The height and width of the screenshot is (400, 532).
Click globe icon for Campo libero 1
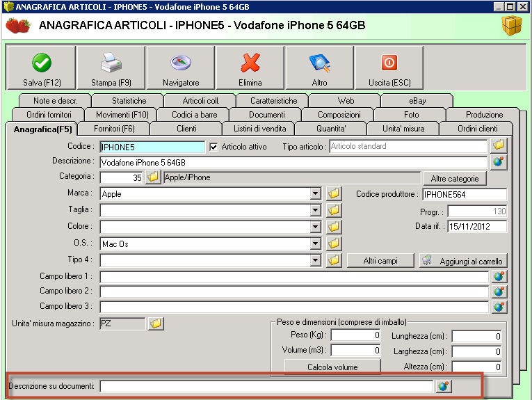(x=499, y=276)
